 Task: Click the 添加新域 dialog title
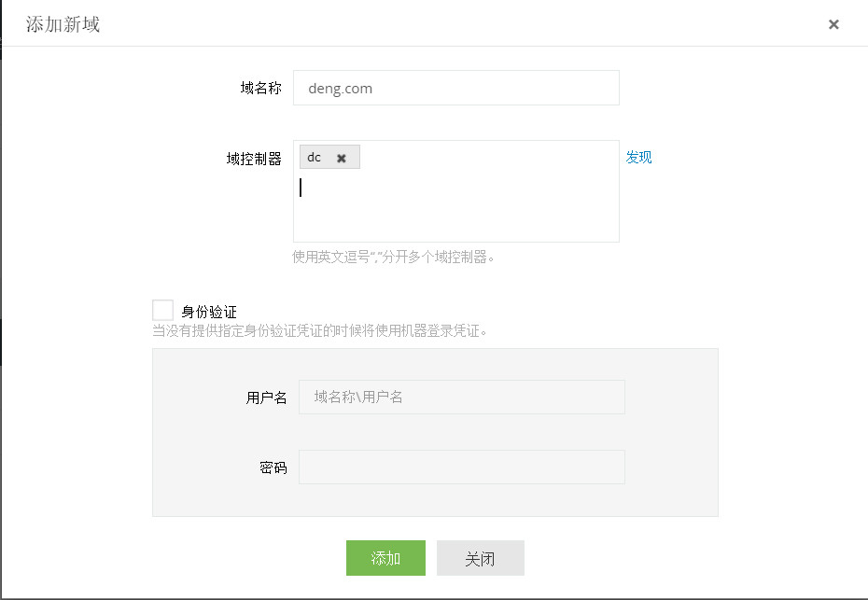pyautogui.click(x=63, y=24)
